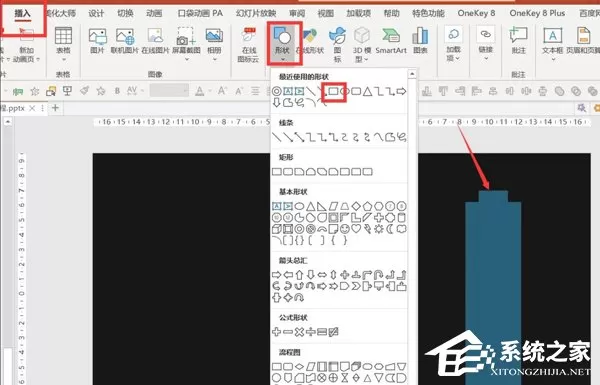Image resolution: width=600 pixels, height=385 pixels.
Task: Insert a SmartArt graphic
Action: 391,41
